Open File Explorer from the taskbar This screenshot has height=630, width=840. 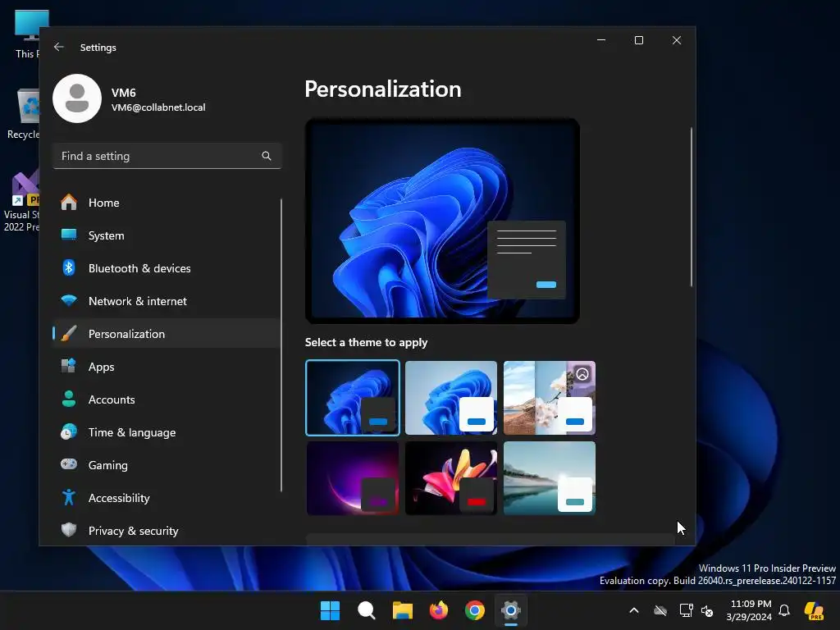click(x=402, y=610)
